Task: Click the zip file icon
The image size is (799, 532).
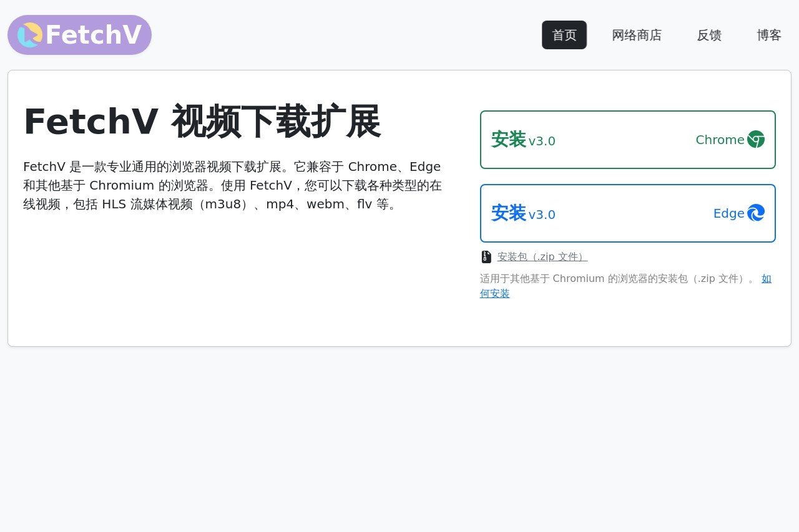Action: point(486,257)
